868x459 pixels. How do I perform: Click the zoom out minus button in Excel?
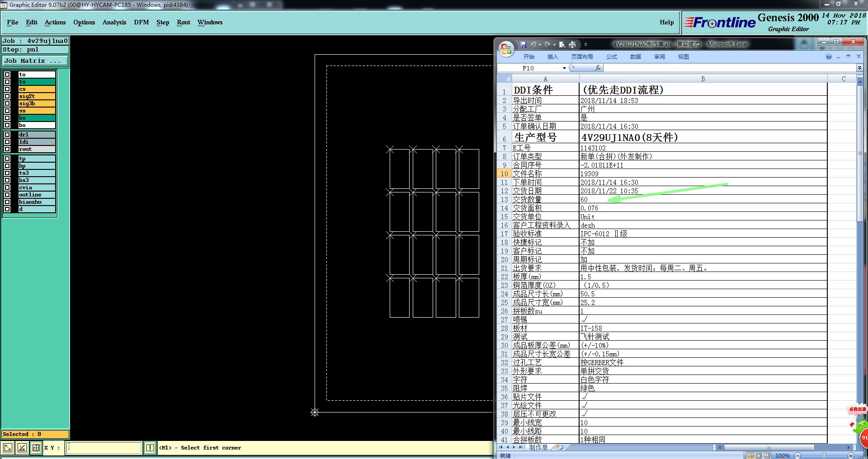(797, 455)
